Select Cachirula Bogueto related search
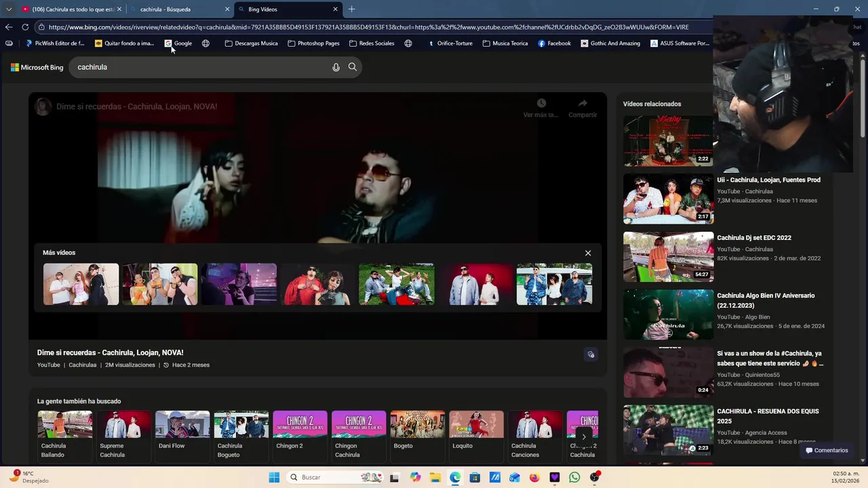 click(241, 435)
